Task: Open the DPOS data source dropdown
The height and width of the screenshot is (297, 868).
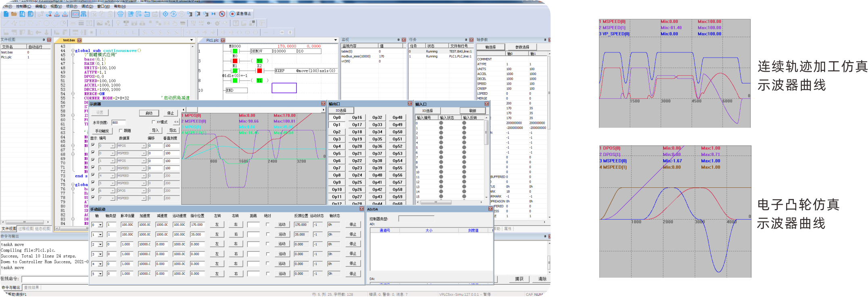Action: (x=144, y=191)
